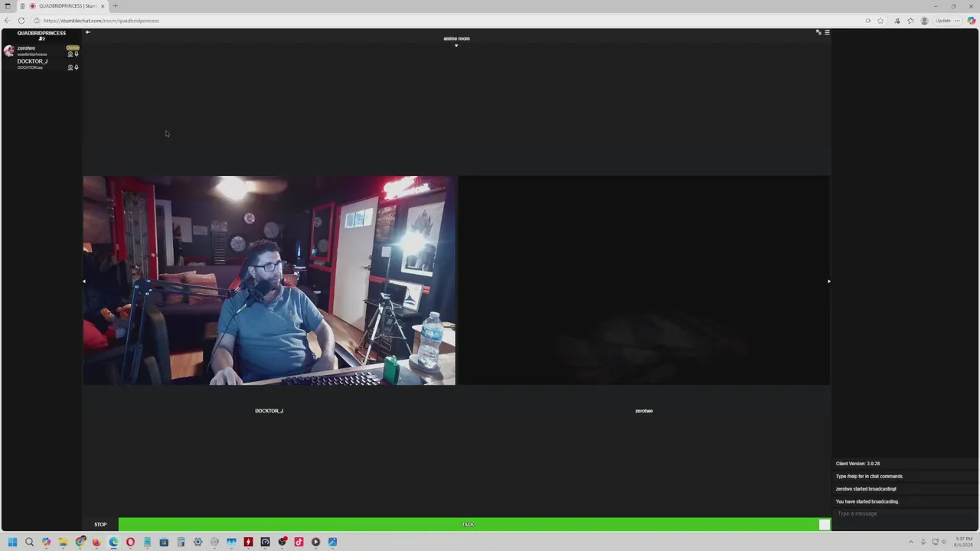Viewport: 980px width, 551px height.
Task: Click the user count icon under the room name
Action: point(41,39)
